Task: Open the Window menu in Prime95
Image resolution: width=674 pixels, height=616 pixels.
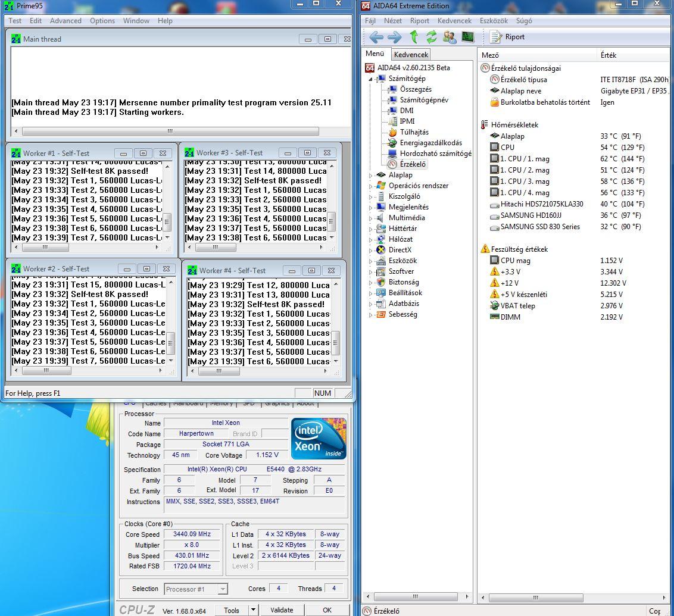Action: point(136,21)
